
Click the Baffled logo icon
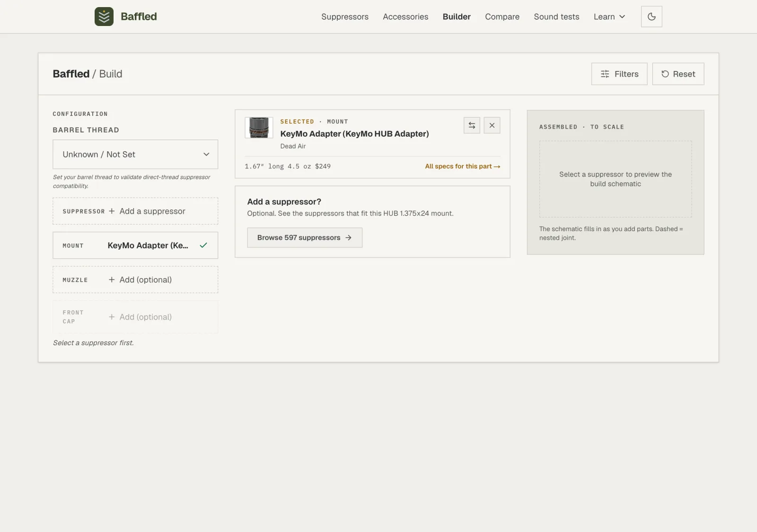point(104,17)
